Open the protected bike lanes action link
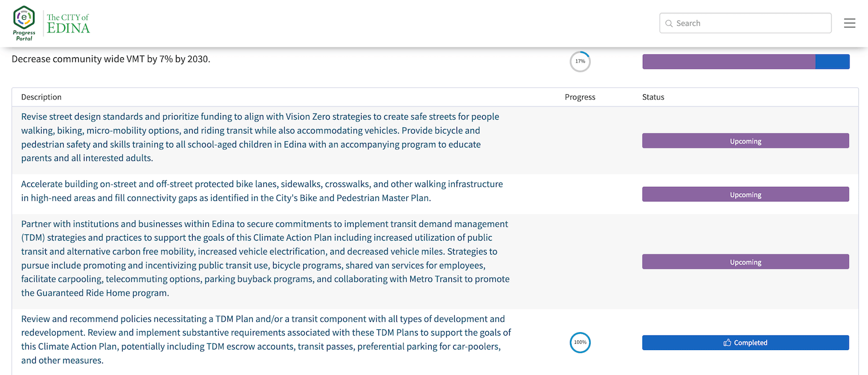This screenshot has width=868, height=375. 262,191
